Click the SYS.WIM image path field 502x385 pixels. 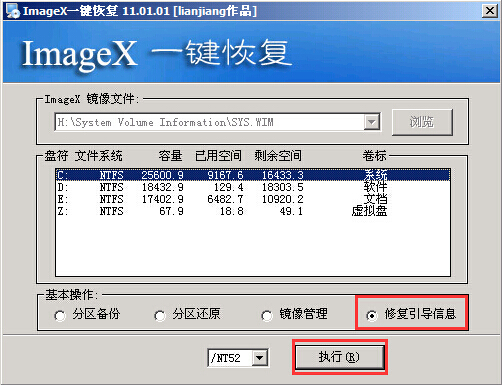coord(210,122)
